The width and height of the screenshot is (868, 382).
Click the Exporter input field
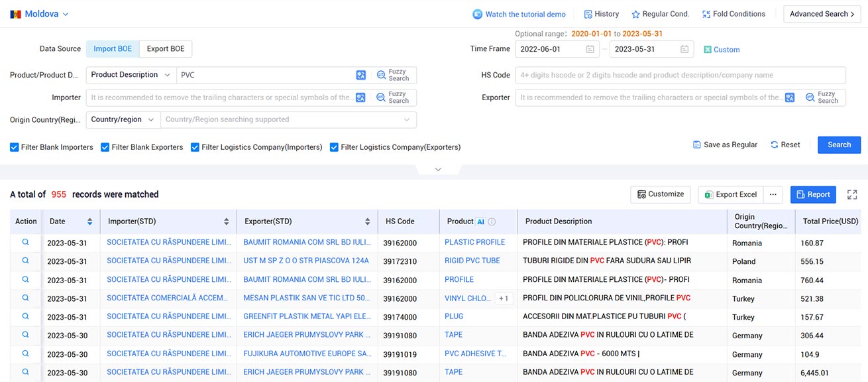click(x=649, y=97)
